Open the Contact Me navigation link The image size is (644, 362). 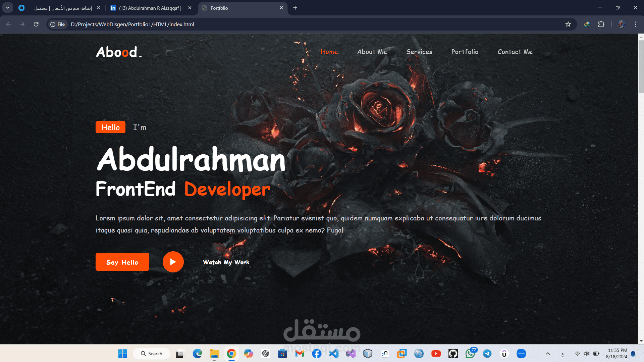click(x=515, y=52)
